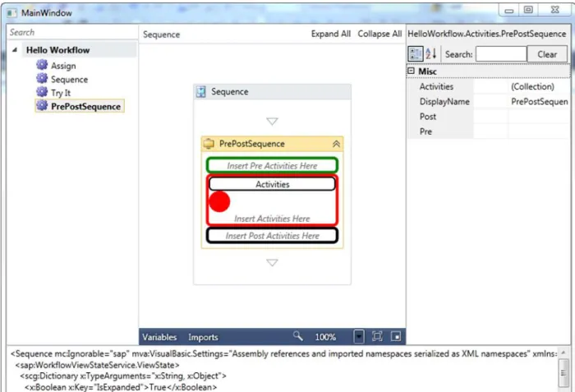Image resolution: width=575 pixels, height=392 pixels.
Task: Click the scg:Dictionary XAML line
Action: click(x=123, y=376)
